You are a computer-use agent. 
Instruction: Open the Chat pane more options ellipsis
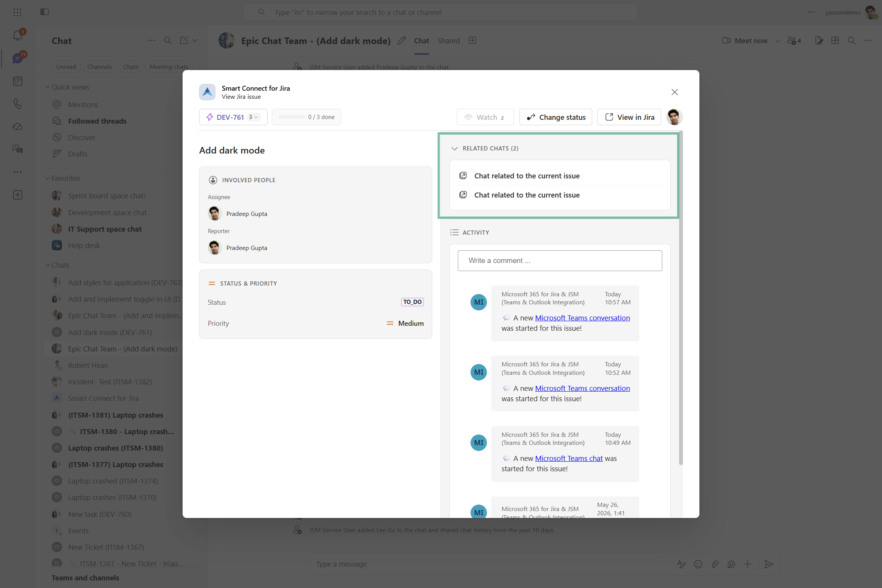151,41
